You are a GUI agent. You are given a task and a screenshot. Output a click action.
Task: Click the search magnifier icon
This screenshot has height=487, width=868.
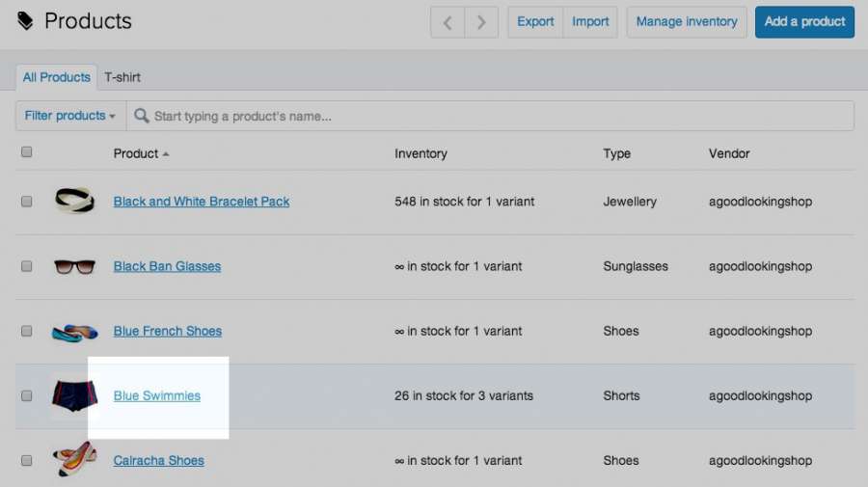point(142,116)
